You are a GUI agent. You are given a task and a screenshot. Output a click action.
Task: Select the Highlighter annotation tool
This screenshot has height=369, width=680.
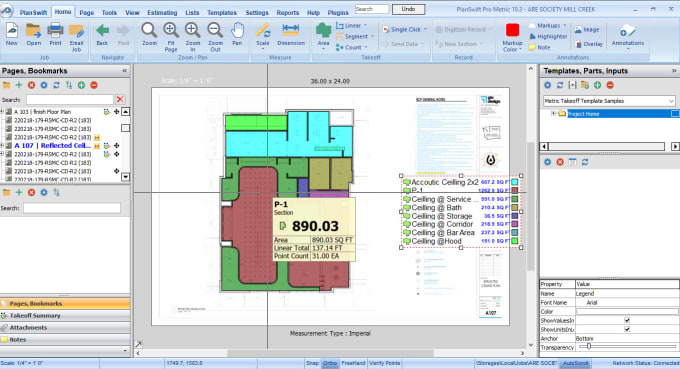(x=548, y=36)
